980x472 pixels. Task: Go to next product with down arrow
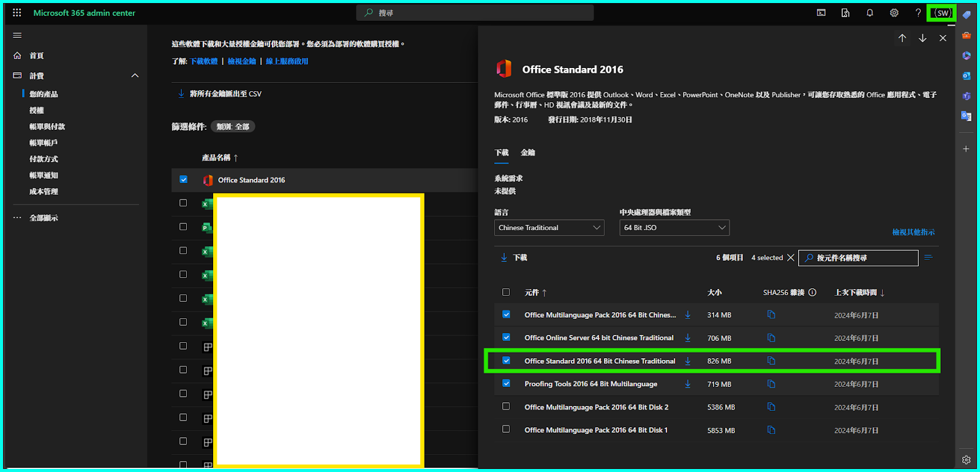pyautogui.click(x=922, y=38)
